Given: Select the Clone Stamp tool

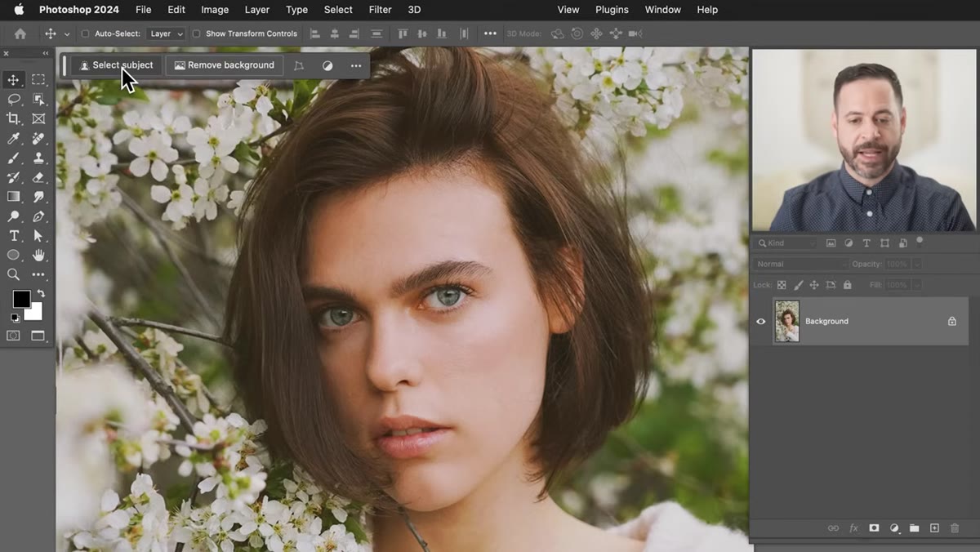Looking at the screenshot, I should [x=38, y=158].
